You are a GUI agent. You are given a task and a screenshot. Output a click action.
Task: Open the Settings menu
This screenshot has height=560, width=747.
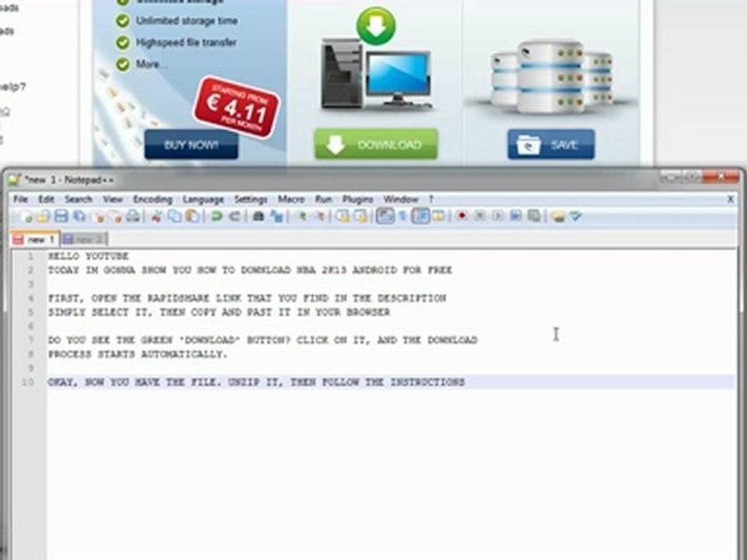251,199
